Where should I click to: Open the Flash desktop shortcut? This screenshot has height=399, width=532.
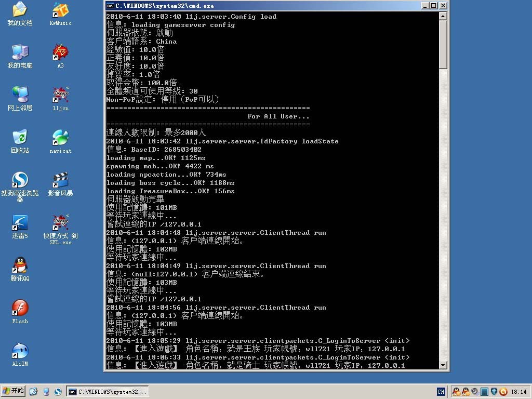[x=20, y=308]
